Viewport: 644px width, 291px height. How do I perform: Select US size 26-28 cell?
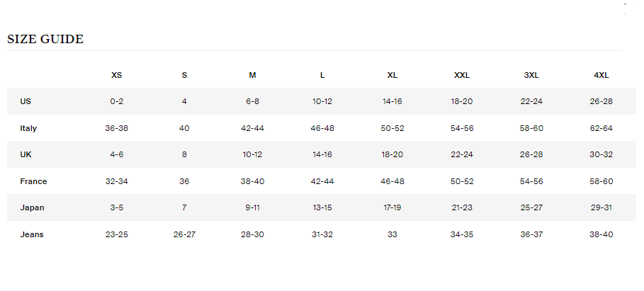[601, 101]
